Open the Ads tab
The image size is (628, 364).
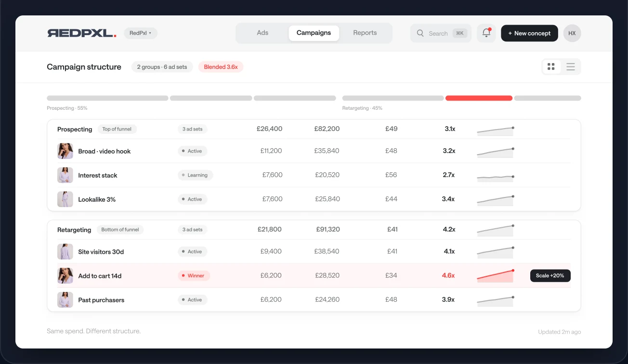262,33
